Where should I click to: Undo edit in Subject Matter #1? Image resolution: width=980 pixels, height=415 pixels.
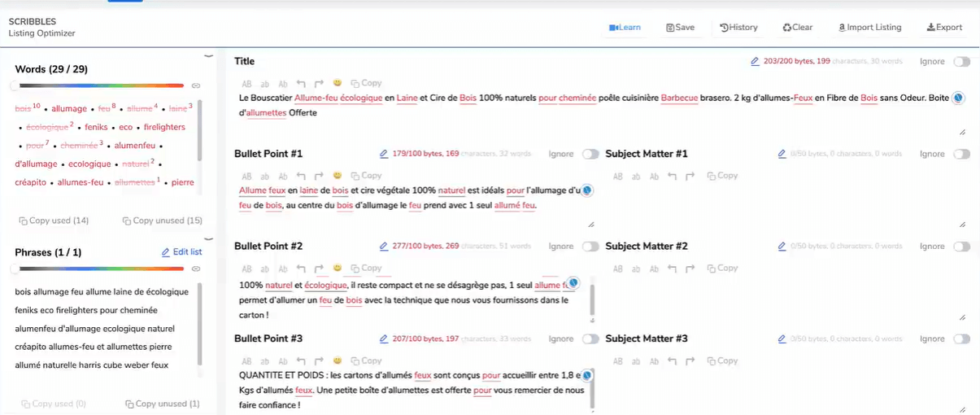(x=672, y=177)
